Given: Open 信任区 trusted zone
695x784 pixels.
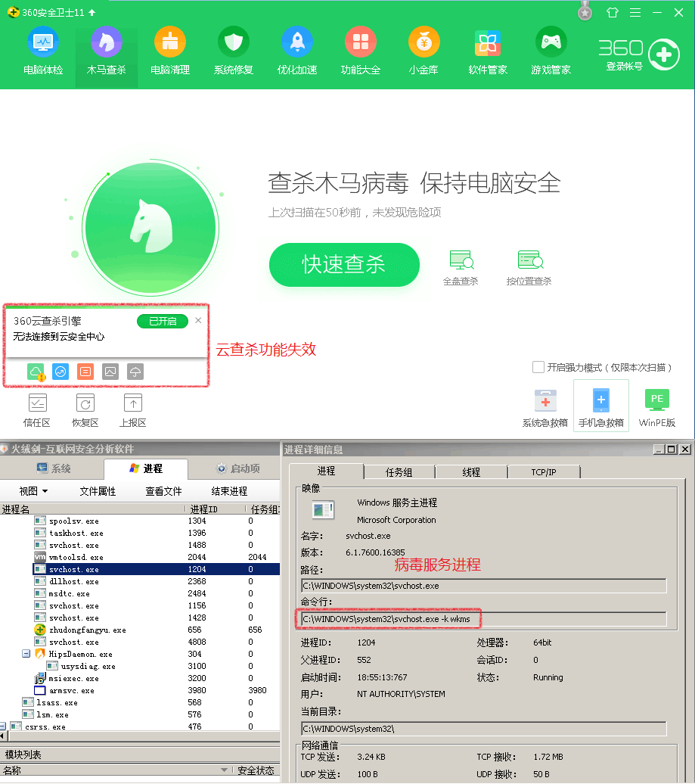Looking at the screenshot, I should tap(37, 410).
